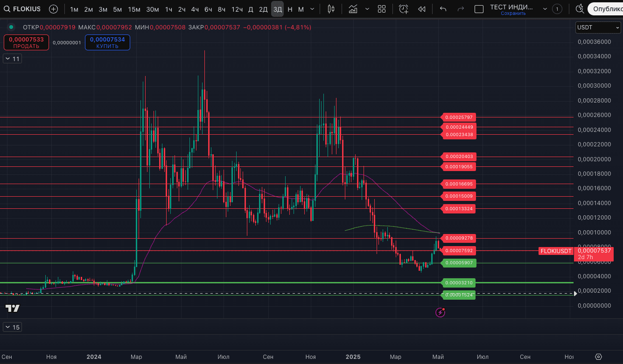Click the active 3Д timeframe
Image resolution: width=623 pixels, height=364 pixels.
278,9
